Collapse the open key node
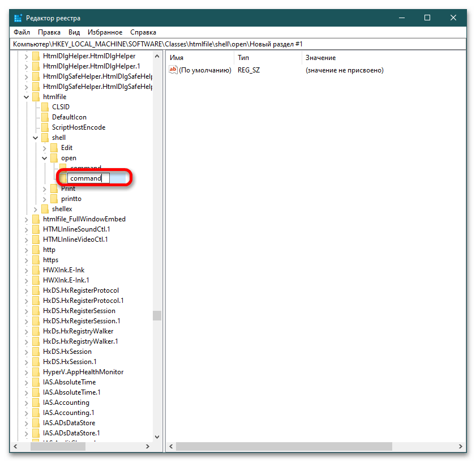The width and height of the screenshot is (476, 462). (44, 158)
